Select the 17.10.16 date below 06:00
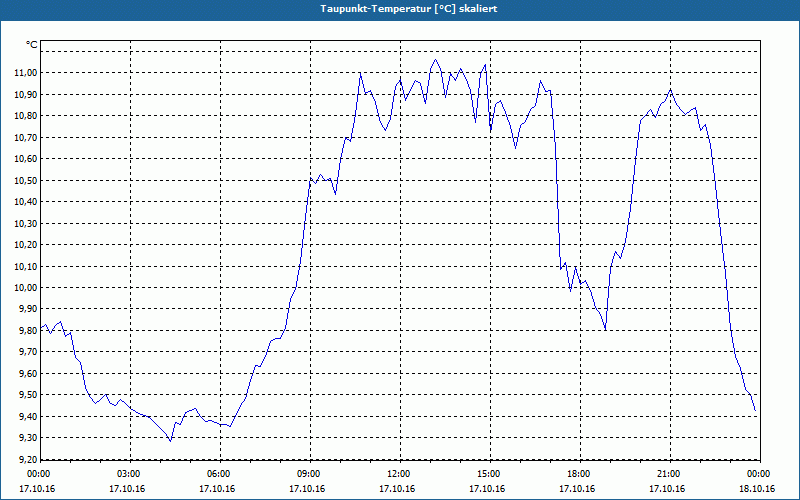This screenshot has width=800, height=500. [217, 489]
